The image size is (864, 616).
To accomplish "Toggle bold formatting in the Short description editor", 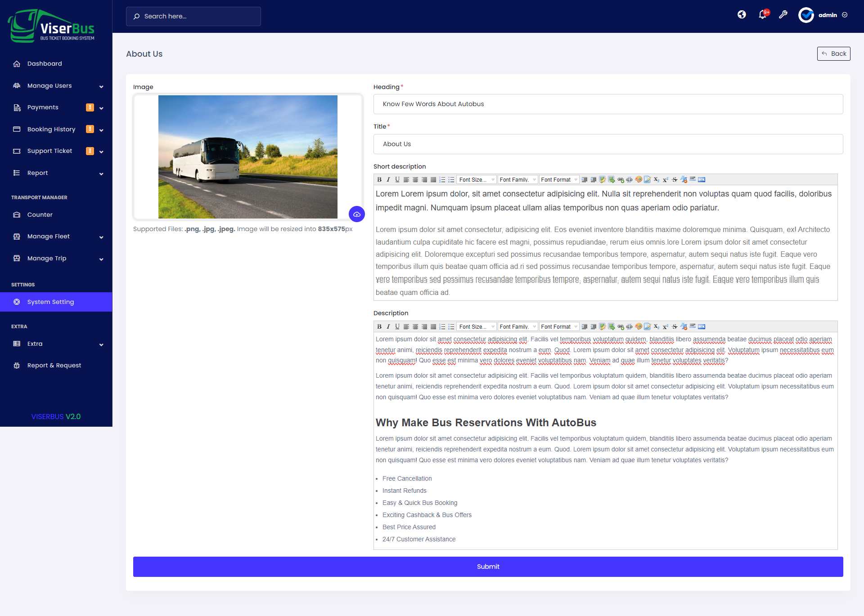I will pyautogui.click(x=379, y=179).
